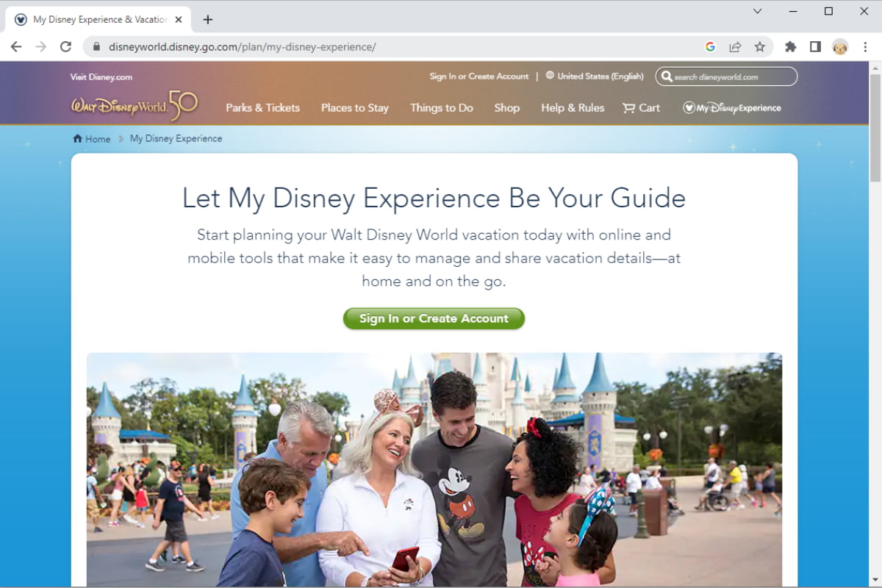Open the tab search chevron
This screenshot has width=882, height=588.
point(758,11)
